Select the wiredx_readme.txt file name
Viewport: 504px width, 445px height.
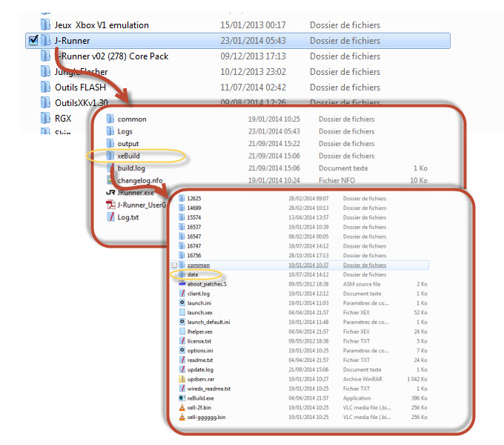[209, 389]
